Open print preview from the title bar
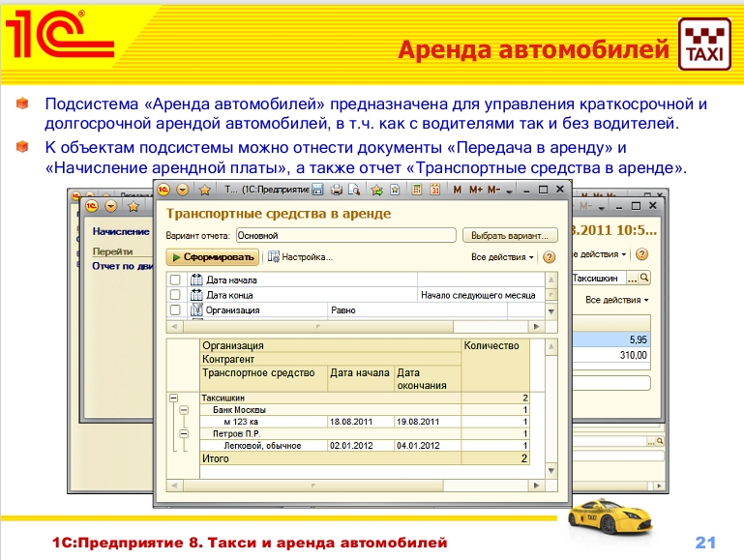 coord(353,190)
